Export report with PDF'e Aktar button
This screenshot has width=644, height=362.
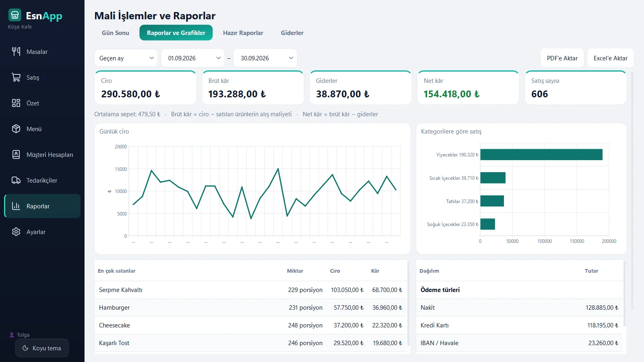pyautogui.click(x=562, y=58)
